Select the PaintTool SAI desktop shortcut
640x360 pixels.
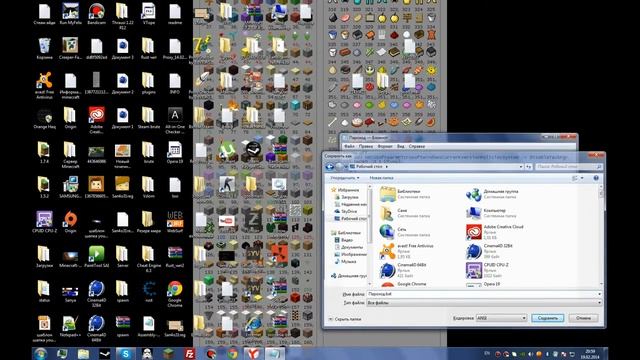coord(96,257)
